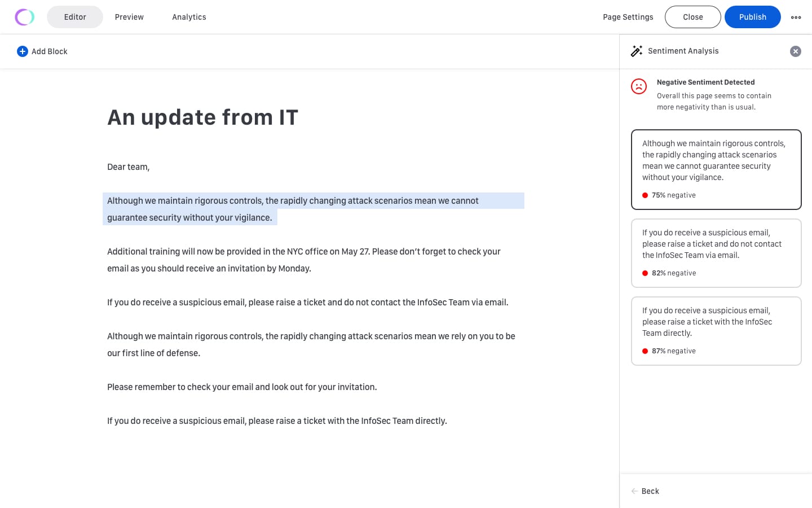This screenshot has height=508, width=812.
Task: Click the back arrow icon at panel bottom
Action: coord(634,491)
